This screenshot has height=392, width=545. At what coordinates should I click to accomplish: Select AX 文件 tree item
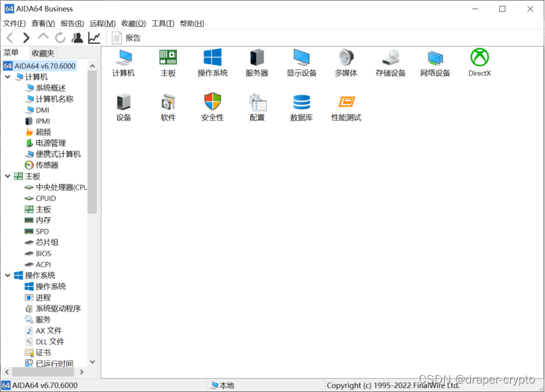[x=43, y=330]
